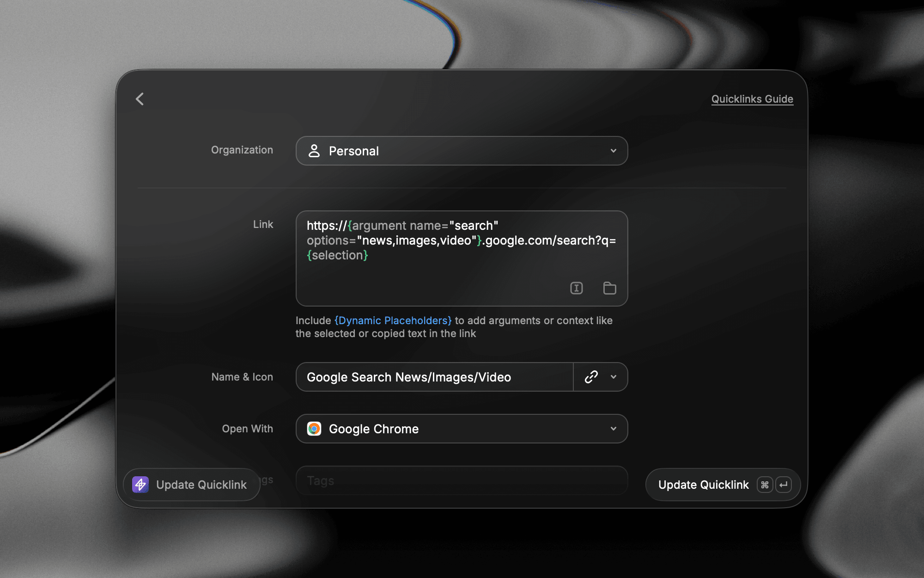The width and height of the screenshot is (924, 578).
Task: Edit the Google Search News/Images/Video name field
Action: (434, 377)
